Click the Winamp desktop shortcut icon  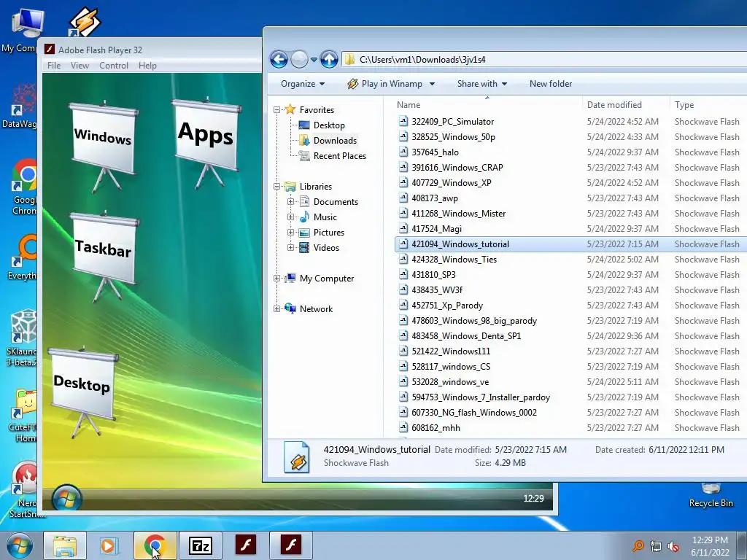point(85,21)
